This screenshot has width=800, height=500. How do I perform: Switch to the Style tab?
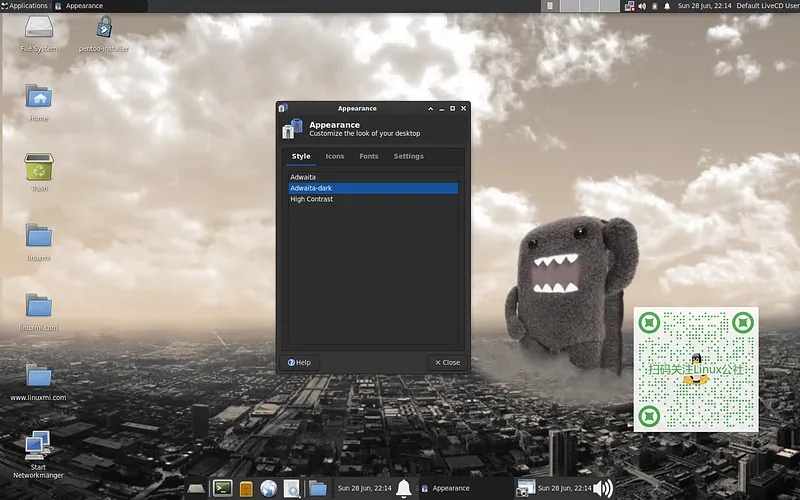click(x=301, y=156)
